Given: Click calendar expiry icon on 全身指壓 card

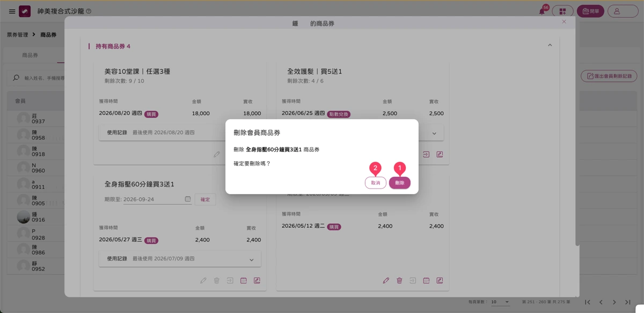Looking at the screenshot, I should [x=244, y=280].
